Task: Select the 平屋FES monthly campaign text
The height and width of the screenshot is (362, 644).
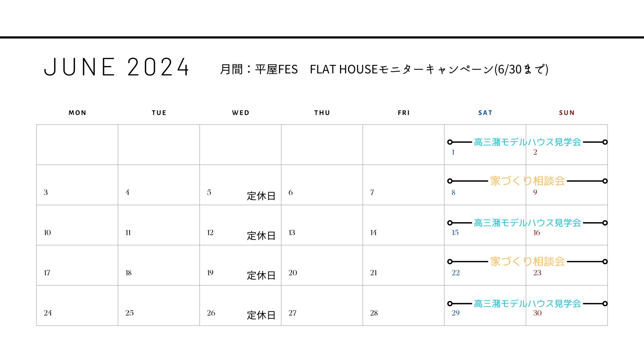Action: (x=384, y=69)
